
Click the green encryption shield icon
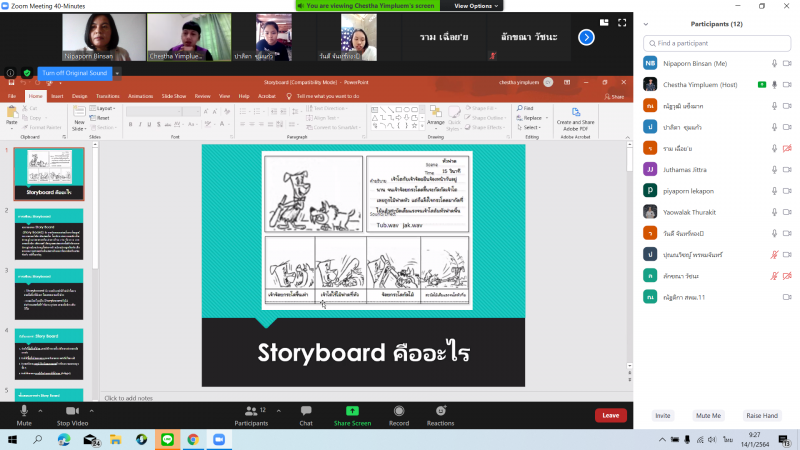tap(26, 73)
